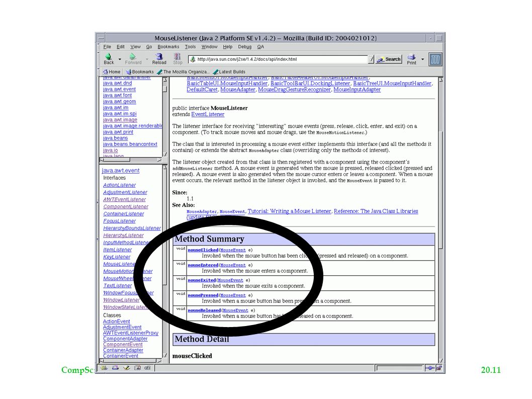Go to Home on the bookmarks toolbar
Viewport: 532px width, 399px height.
112,71
